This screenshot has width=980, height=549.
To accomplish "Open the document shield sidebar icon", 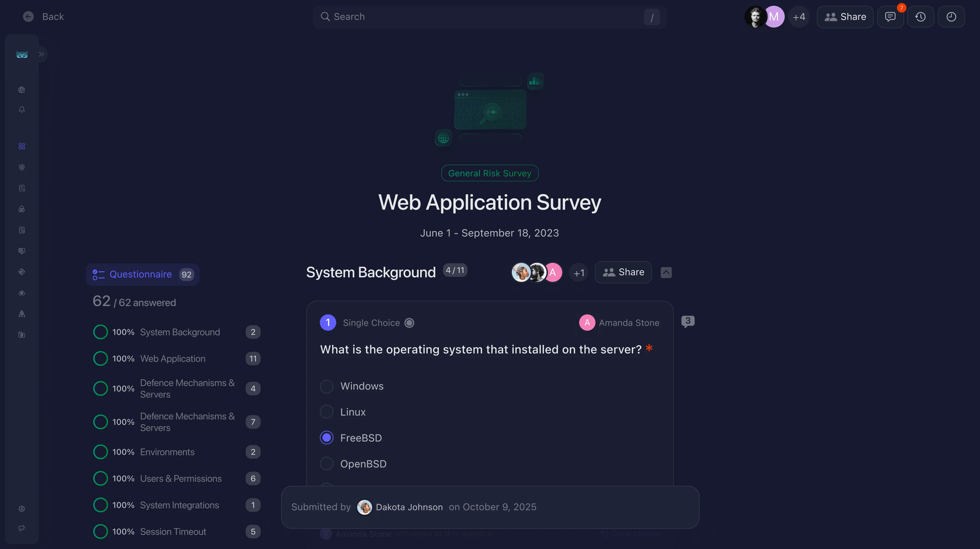I will pyautogui.click(x=22, y=230).
